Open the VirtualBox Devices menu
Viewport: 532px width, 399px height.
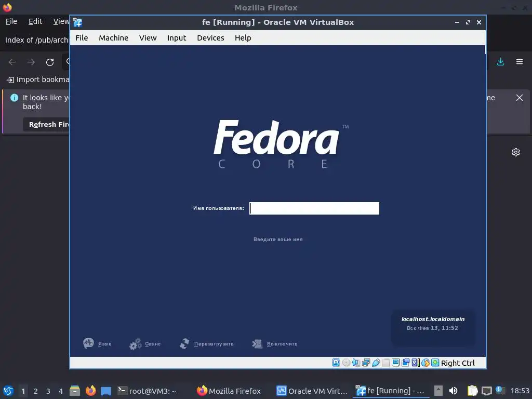pos(211,37)
